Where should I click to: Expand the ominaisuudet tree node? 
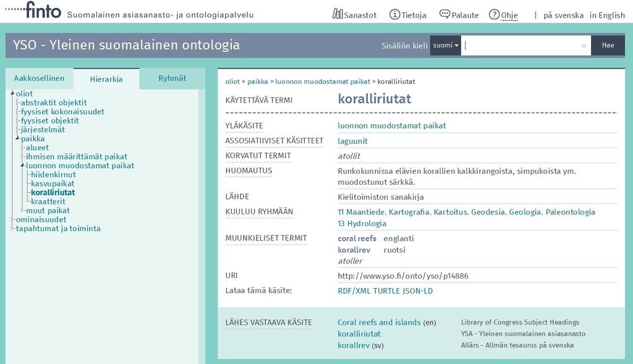point(13,219)
